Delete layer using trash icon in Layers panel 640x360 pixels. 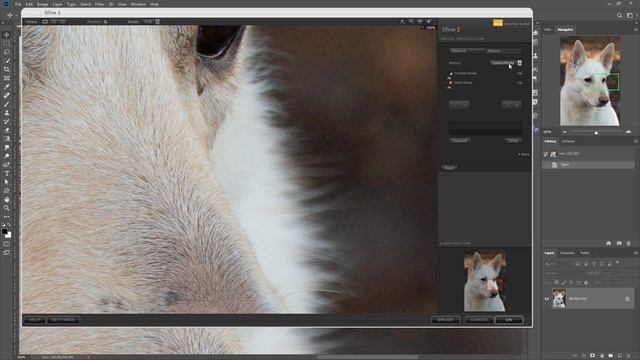tap(629, 356)
